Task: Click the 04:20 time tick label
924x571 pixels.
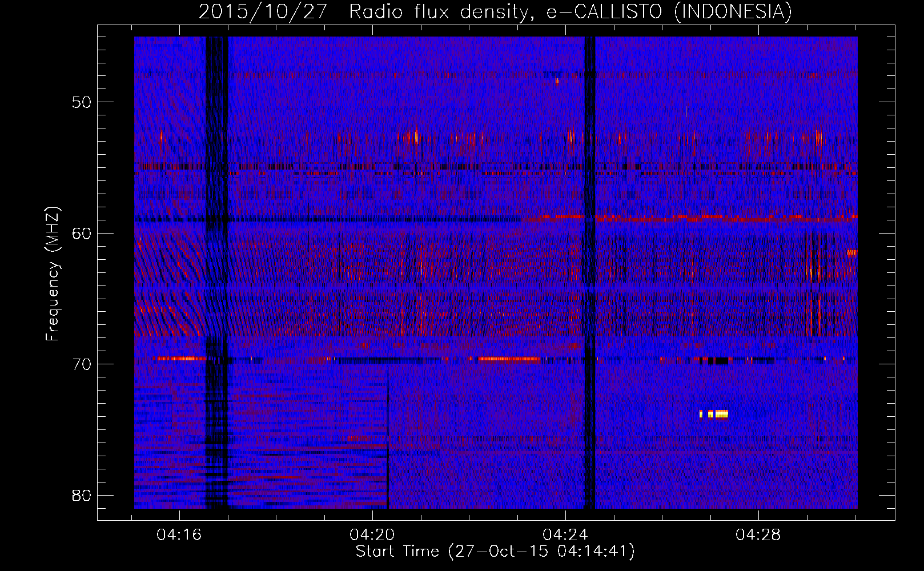Action: coord(372,534)
